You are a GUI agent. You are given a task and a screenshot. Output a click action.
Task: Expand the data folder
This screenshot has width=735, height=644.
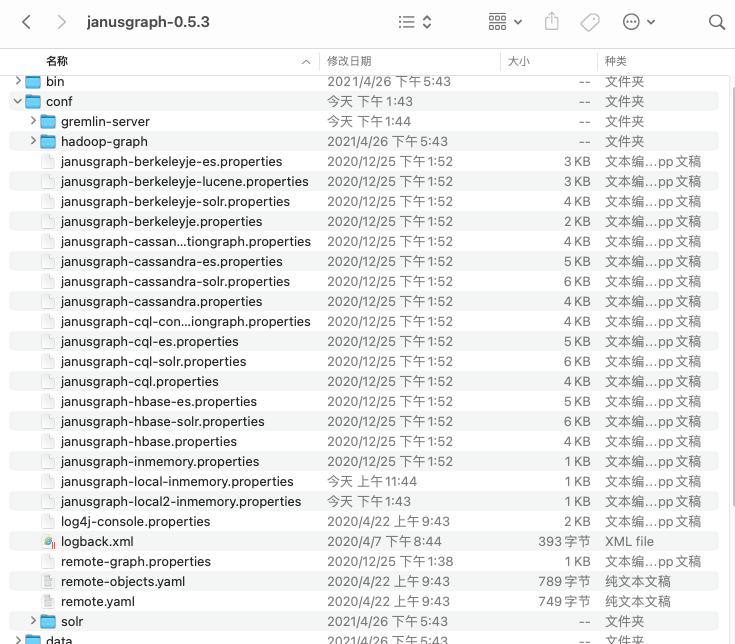click(x=18, y=639)
